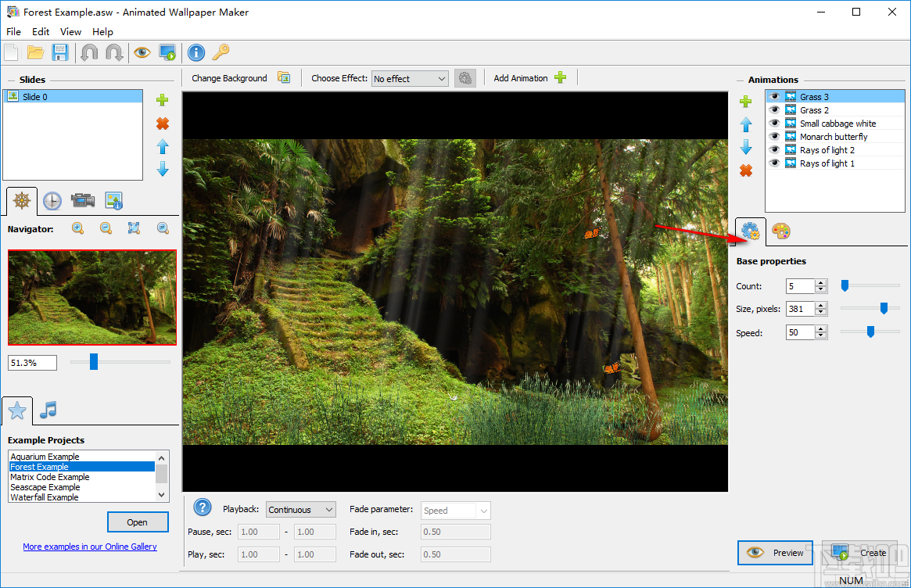Zoom out using Navigator magnifier minus
Screen dimensions: 911x588
tap(106, 228)
